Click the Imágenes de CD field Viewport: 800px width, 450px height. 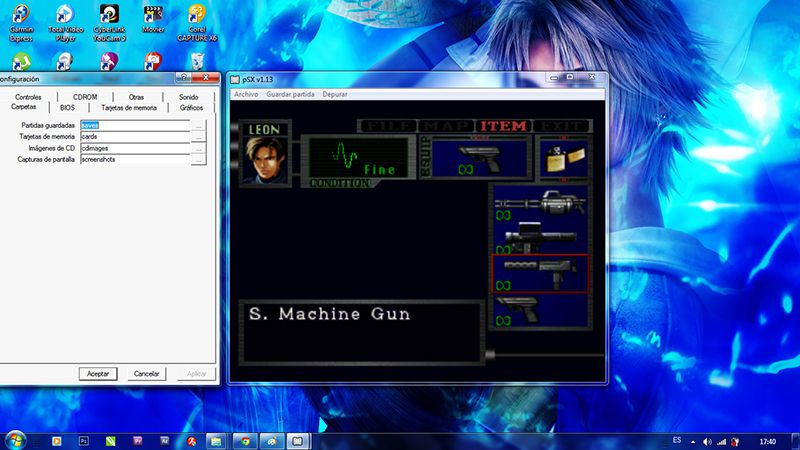[x=135, y=148]
